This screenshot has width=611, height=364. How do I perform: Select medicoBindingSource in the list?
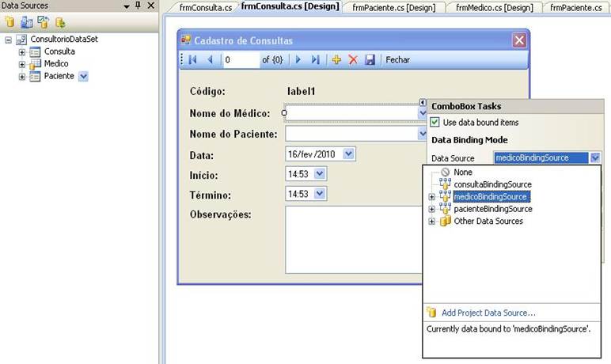tap(490, 196)
